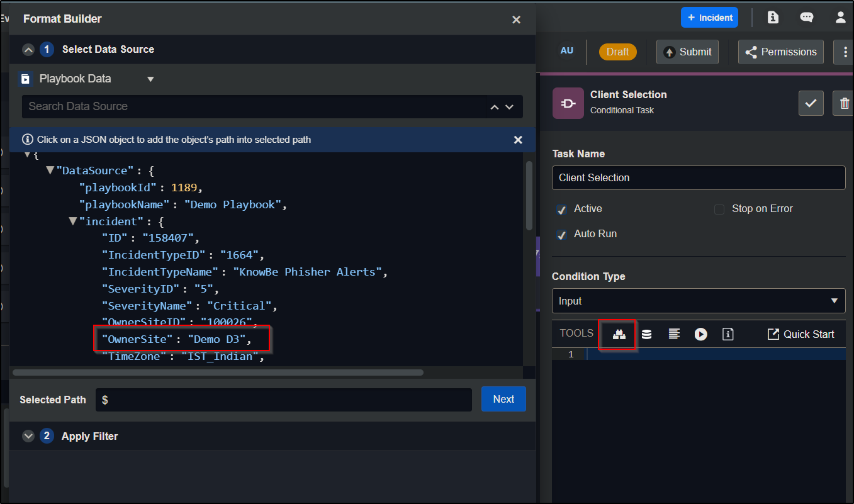Expand the Apply Filter section
Screen dimensions: 854x504
point(28,436)
